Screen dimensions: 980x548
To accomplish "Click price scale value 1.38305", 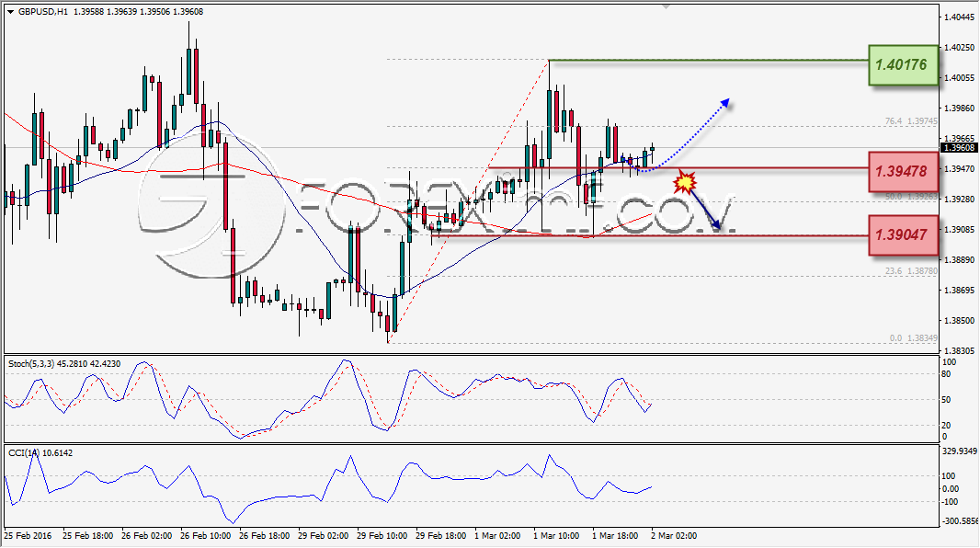I will (x=960, y=351).
